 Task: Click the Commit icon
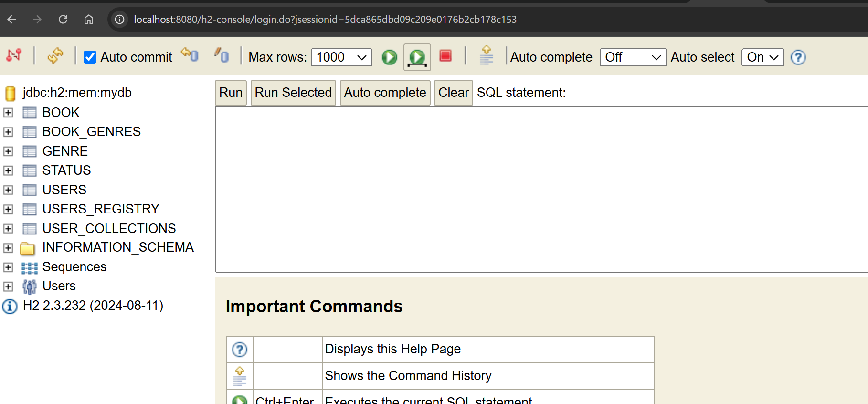click(x=222, y=55)
